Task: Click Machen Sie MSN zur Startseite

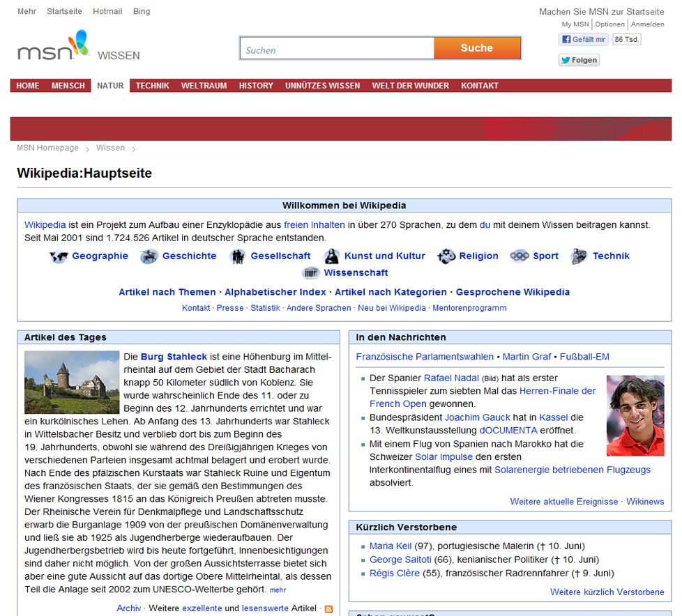Action: pyautogui.click(x=602, y=12)
